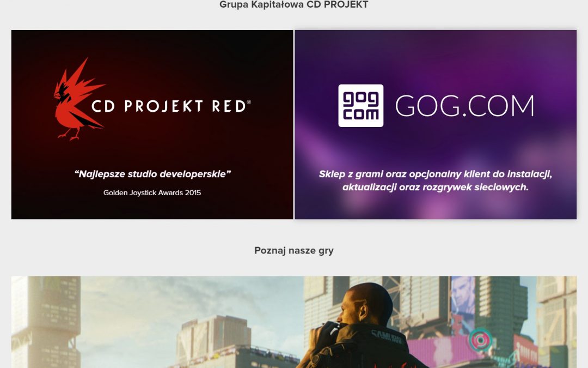Click the large GOG.COM wordmark
This screenshot has height=368, width=588.
tap(464, 106)
